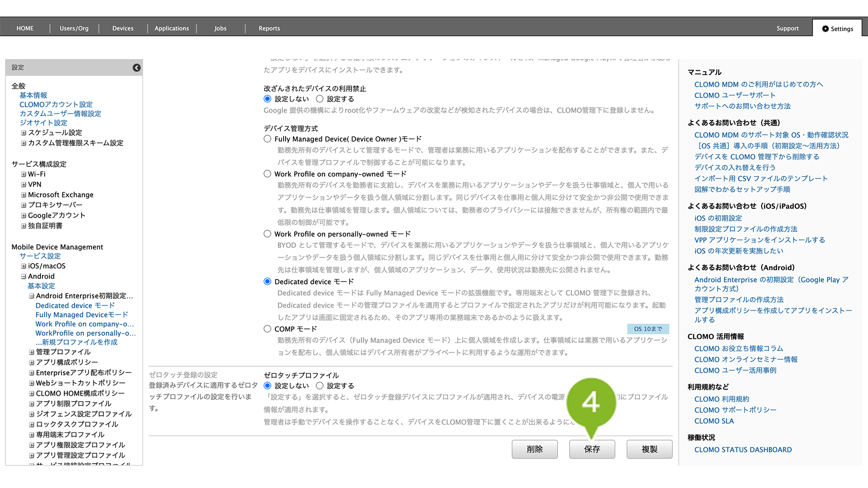Open the Devices menu
Image resolution: width=868 pixels, height=488 pixels.
123,28
